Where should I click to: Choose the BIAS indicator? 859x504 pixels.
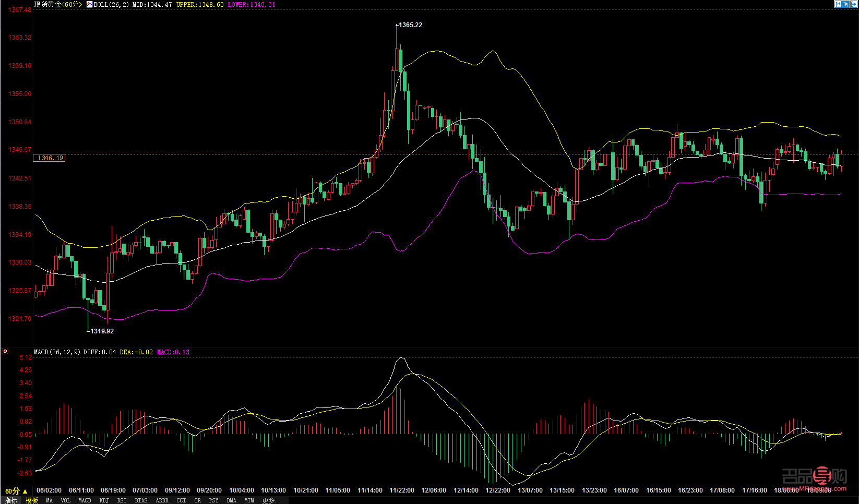(141, 500)
